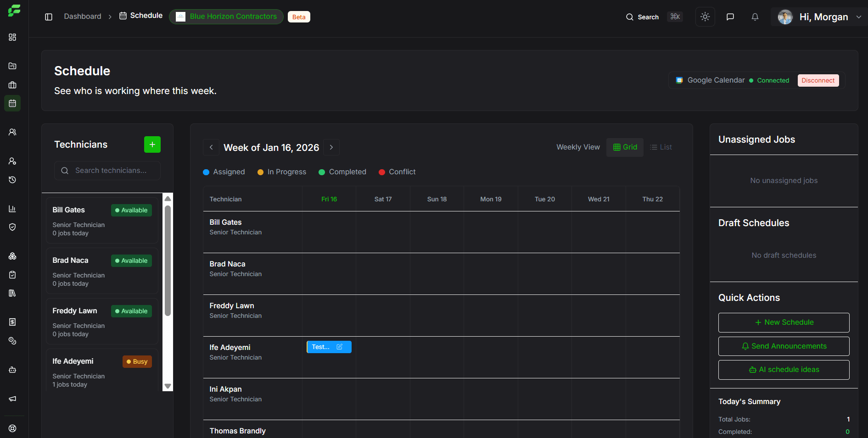The width and height of the screenshot is (868, 438).
Task: Click the green Completed legend dot
Action: pyautogui.click(x=322, y=172)
